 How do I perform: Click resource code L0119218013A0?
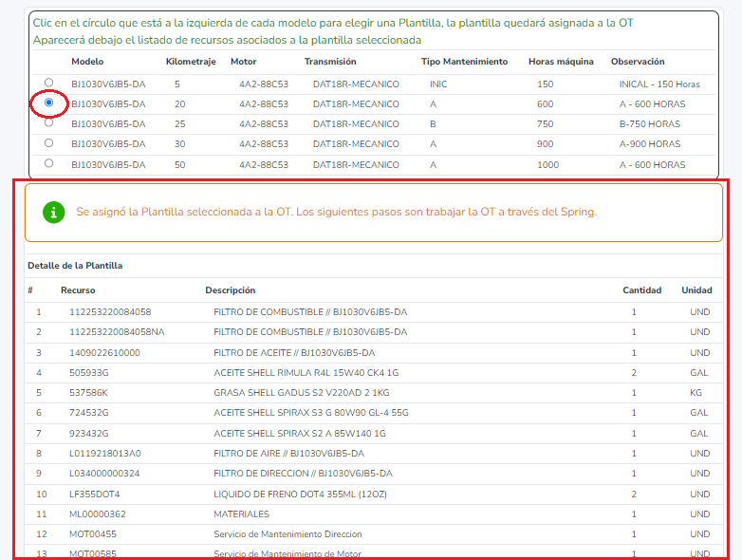[105, 454]
